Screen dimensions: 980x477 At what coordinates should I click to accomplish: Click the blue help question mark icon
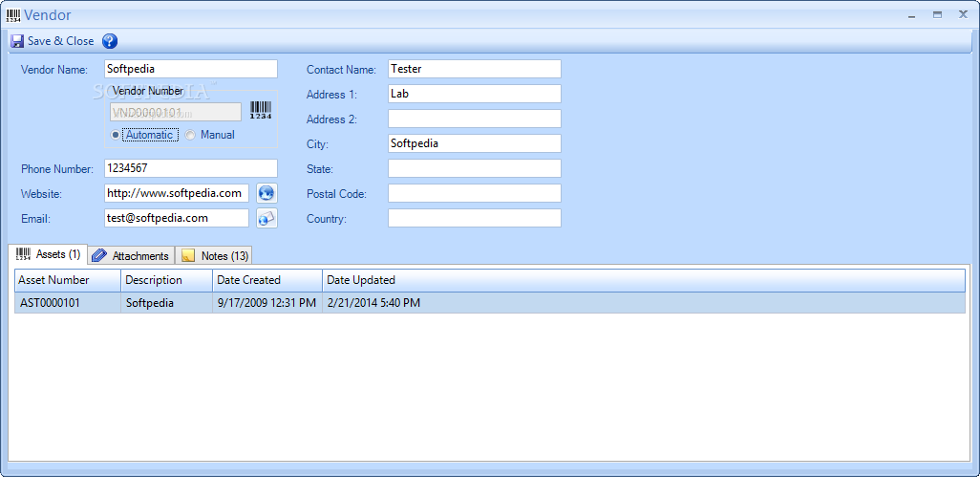point(110,41)
